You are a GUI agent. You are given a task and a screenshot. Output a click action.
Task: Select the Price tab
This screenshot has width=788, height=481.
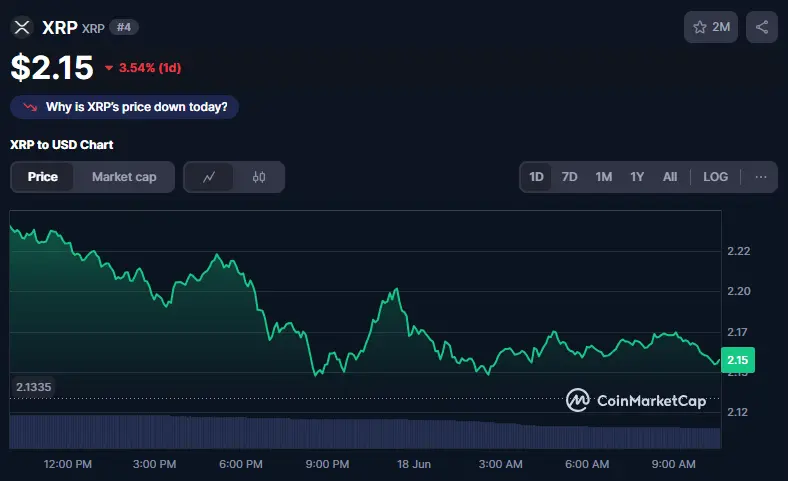(43, 177)
